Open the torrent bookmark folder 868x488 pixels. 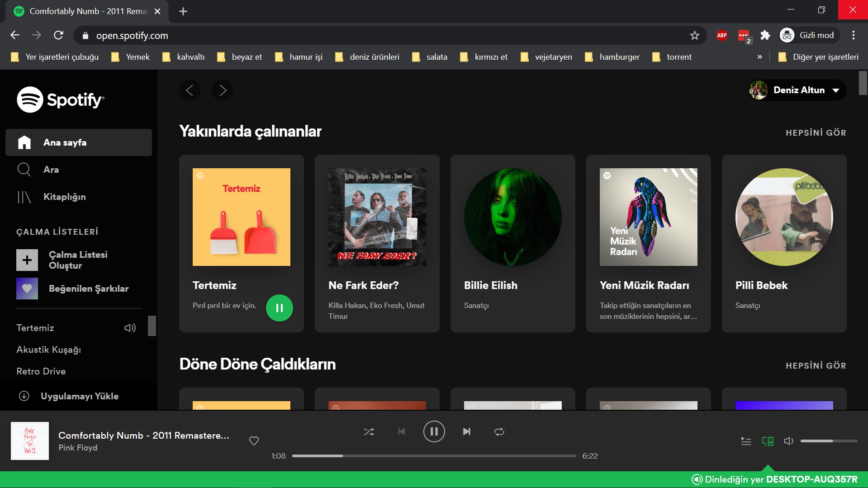[x=672, y=57]
